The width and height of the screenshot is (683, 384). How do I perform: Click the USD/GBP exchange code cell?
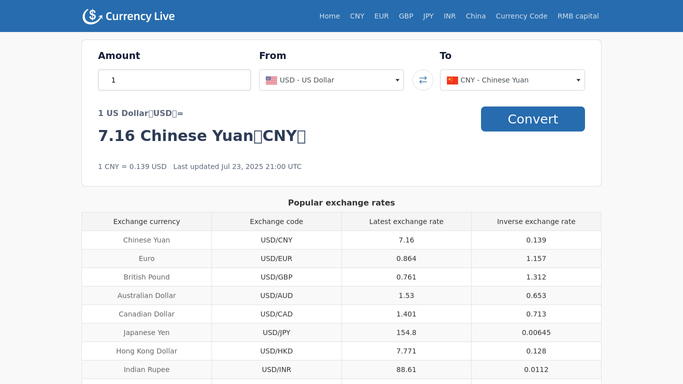[276, 277]
